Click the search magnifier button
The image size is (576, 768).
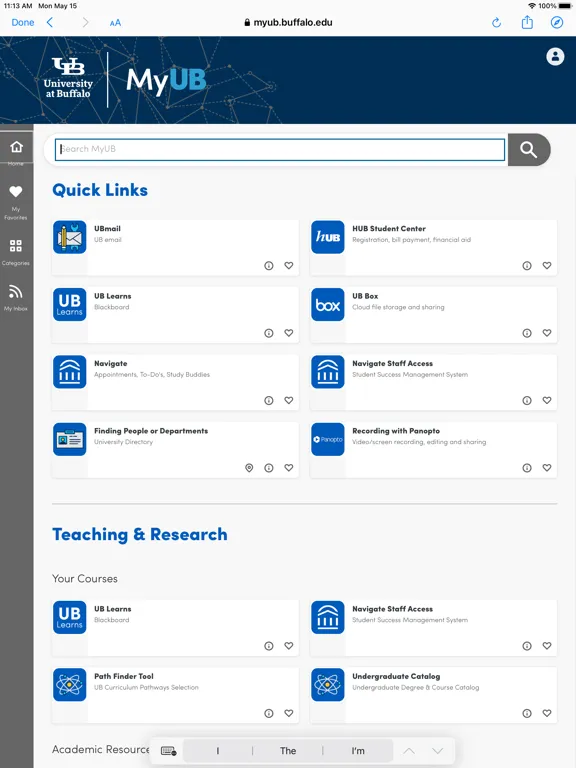click(x=529, y=149)
